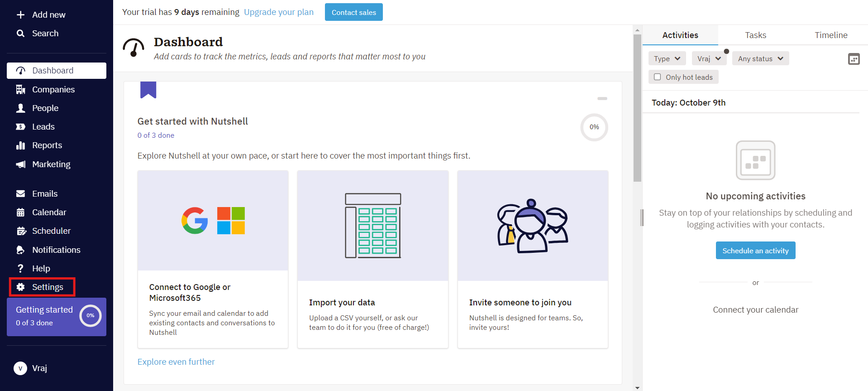The width and height of the screenshot is (868, 391).
Task: Open the Upgrade your plan link
Action: tap(279, 12)
